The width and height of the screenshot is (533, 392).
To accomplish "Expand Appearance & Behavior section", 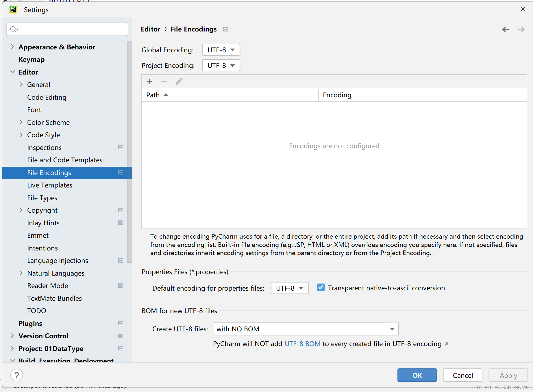I will [12, 47].
